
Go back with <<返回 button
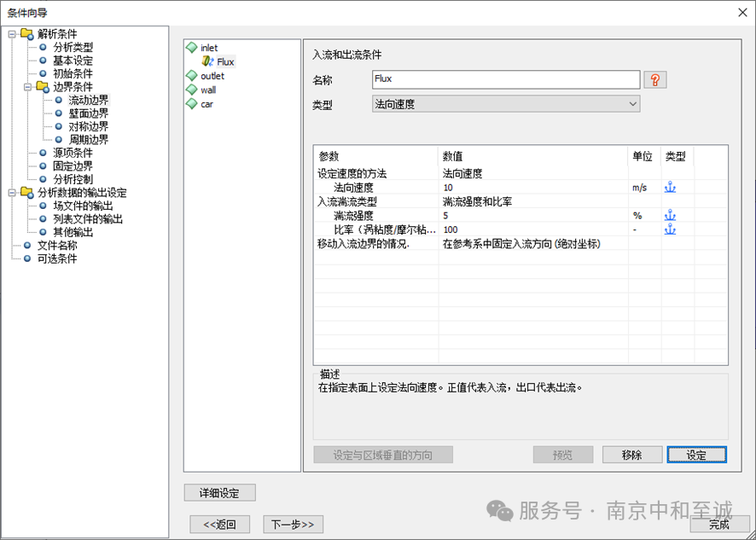coord(220,524)
